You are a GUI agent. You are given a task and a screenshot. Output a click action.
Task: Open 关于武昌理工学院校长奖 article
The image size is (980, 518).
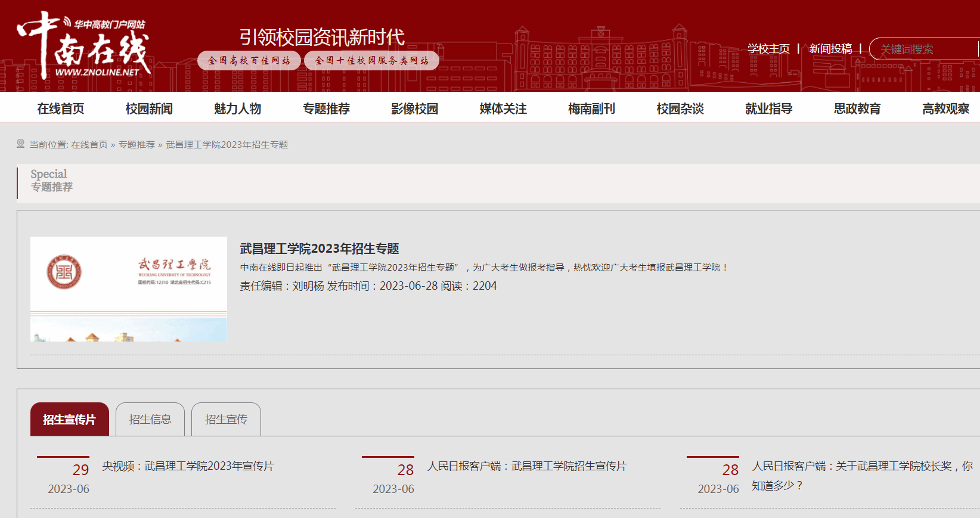[x=863, y=476]
